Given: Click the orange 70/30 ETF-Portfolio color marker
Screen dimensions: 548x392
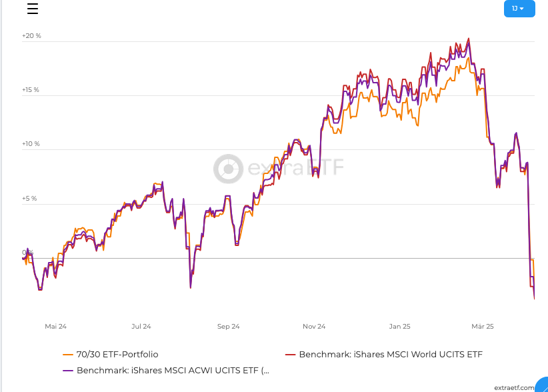Looking at the screenshot, I should point(67,355).
